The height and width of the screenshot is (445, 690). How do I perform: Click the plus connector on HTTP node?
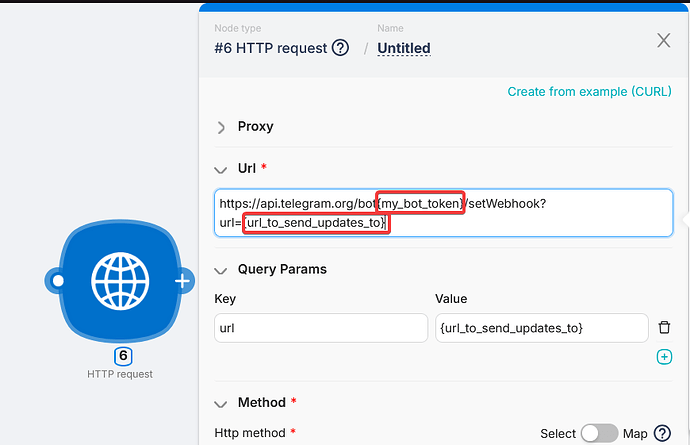click(x=183, y=281)
